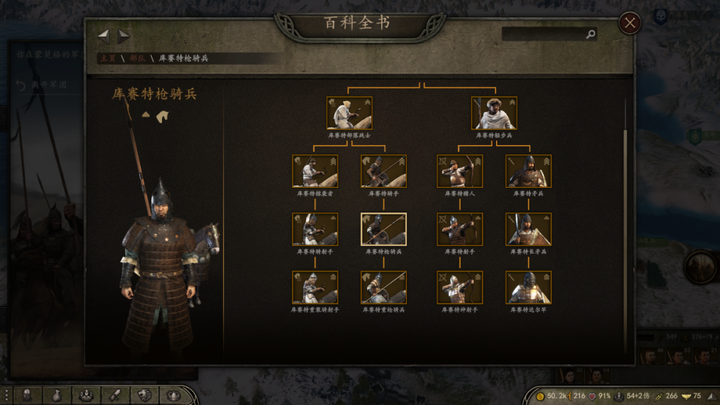The height and width of the screenshot is (405, 720).
Task: Open the clan lion-head icon in bottom bar
Action: click(144, 395)
